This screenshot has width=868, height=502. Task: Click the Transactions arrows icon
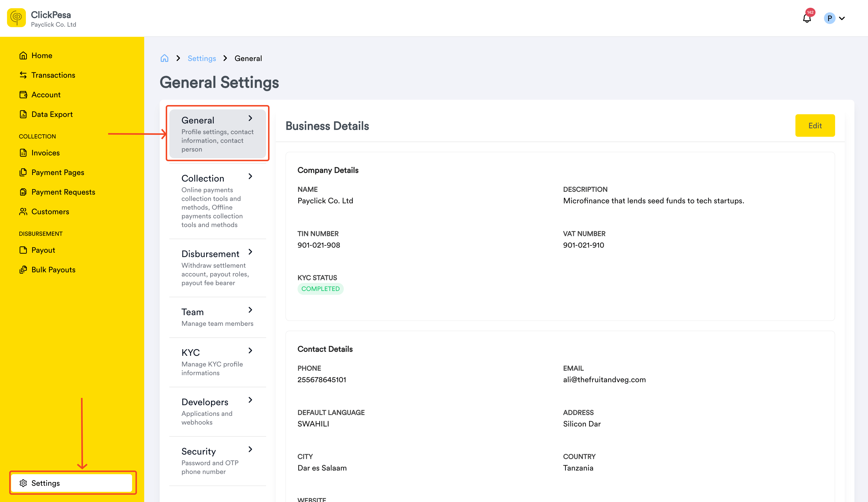click(x=23, y=75)
